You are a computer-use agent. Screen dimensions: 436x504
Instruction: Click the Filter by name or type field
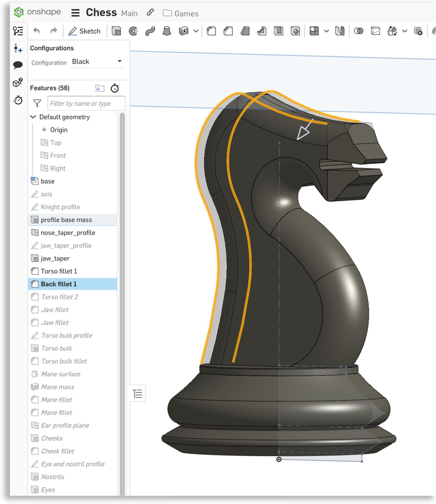(86, 103)
